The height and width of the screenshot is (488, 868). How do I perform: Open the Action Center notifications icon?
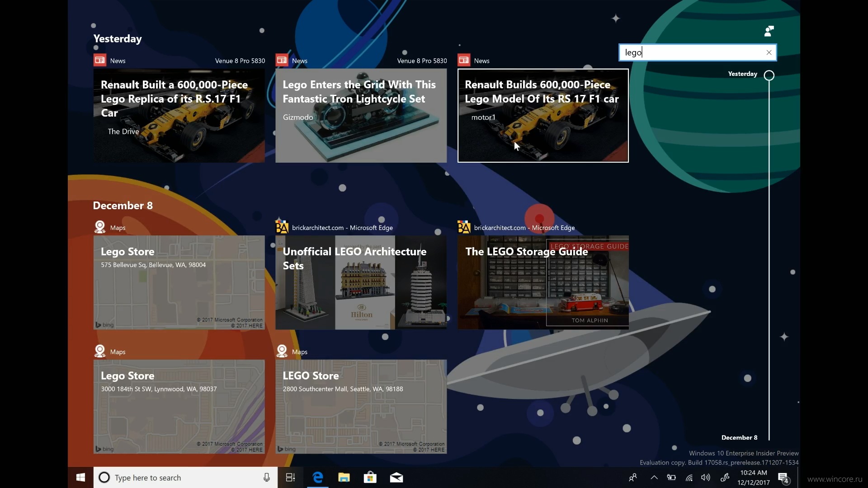coord(783,478)
